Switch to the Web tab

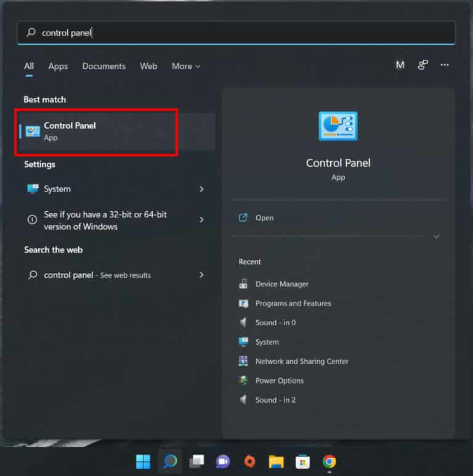coord(148,66)
